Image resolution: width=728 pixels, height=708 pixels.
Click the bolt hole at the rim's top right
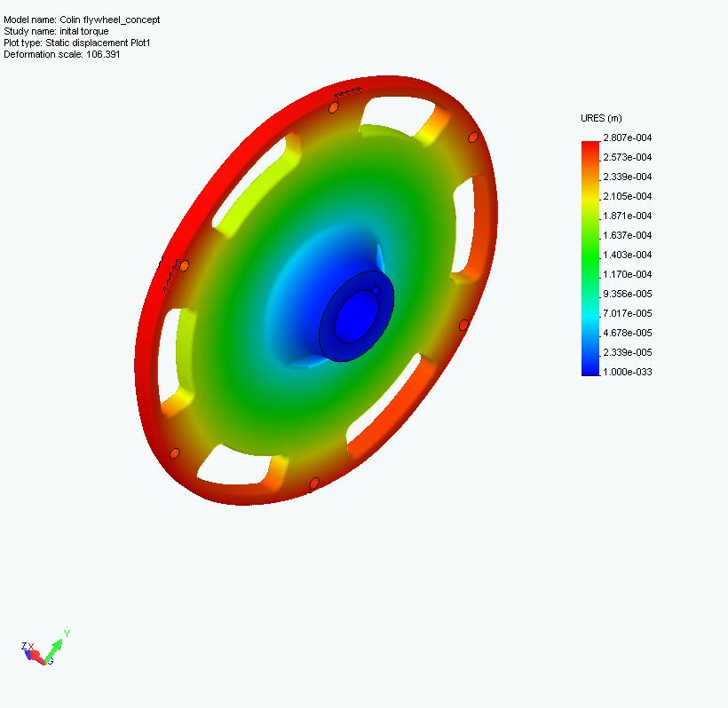coord(473,138)
